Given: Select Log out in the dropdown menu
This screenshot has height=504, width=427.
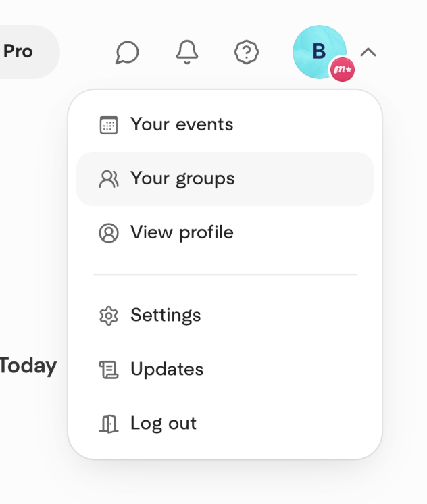Looking at the screenshot, I should [x=164, y=424].
